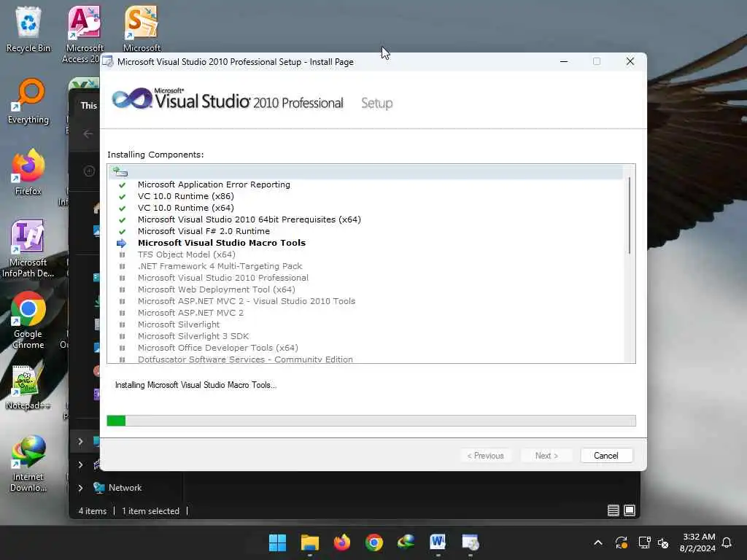Click the blue arrow beside Macro Tools
The height and width of the screenshot is (560, 747).
point(122,244)
